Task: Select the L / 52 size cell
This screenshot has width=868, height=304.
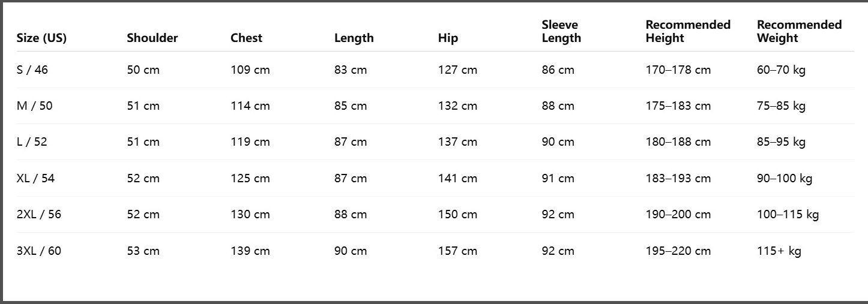Action: click(32, 142)
